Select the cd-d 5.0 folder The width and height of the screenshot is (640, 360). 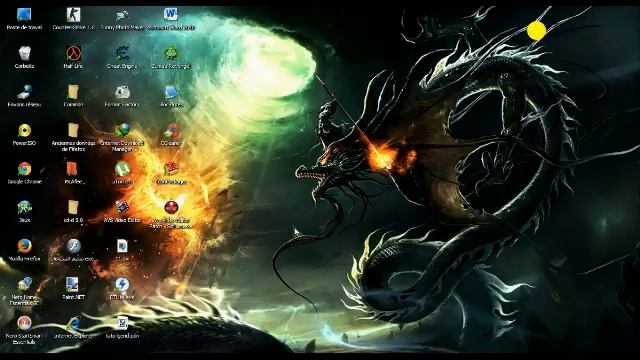pyautogui.click(x=73, y=207)
